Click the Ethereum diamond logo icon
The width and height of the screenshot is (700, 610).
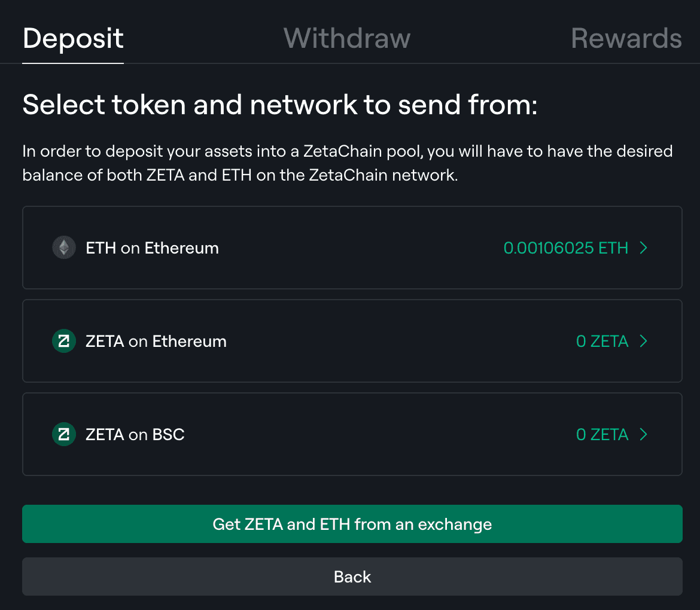tap(64, 248)
